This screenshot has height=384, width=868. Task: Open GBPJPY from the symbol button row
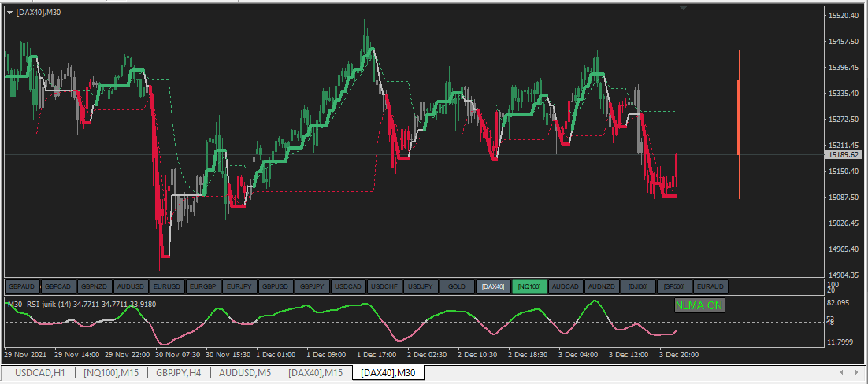[313, 286]
